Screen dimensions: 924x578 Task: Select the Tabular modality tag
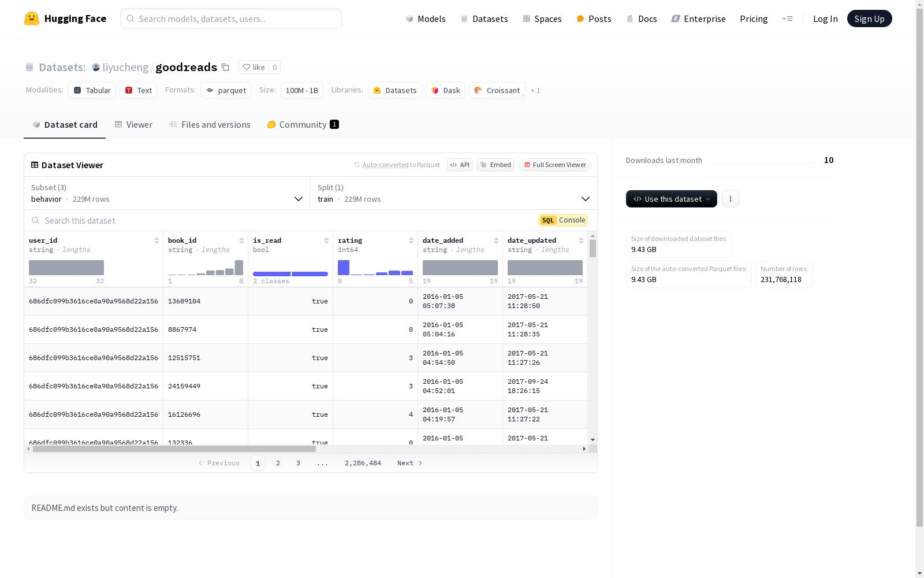click(x=92, y=90)
